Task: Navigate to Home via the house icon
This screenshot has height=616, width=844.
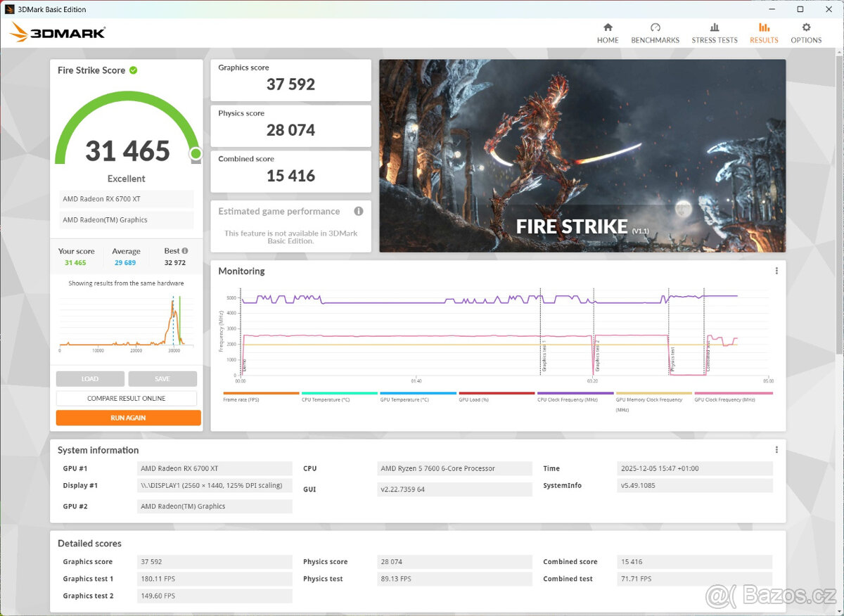Action: tap(608, 32)
